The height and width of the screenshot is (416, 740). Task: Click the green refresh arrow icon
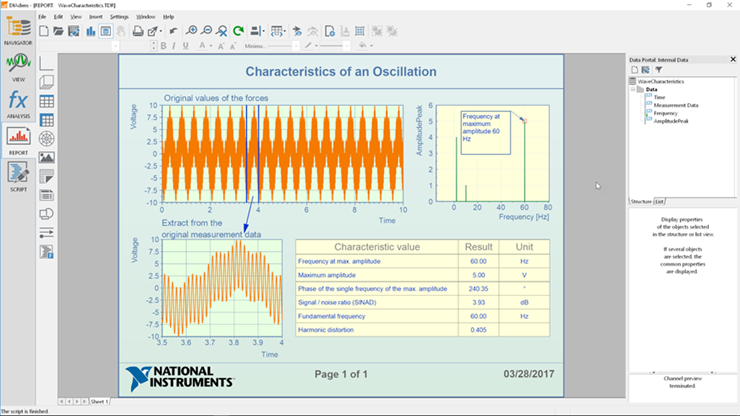(x=238, y=31)
